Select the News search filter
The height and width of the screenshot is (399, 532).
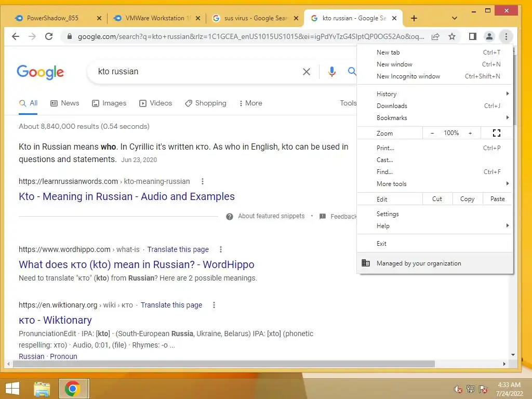coord(64,103)
